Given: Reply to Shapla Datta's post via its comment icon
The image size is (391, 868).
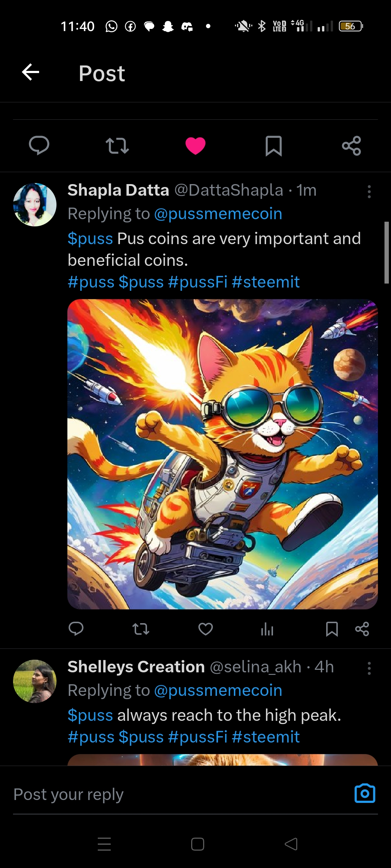Looking at the screenshot, I should coord(76,629).
